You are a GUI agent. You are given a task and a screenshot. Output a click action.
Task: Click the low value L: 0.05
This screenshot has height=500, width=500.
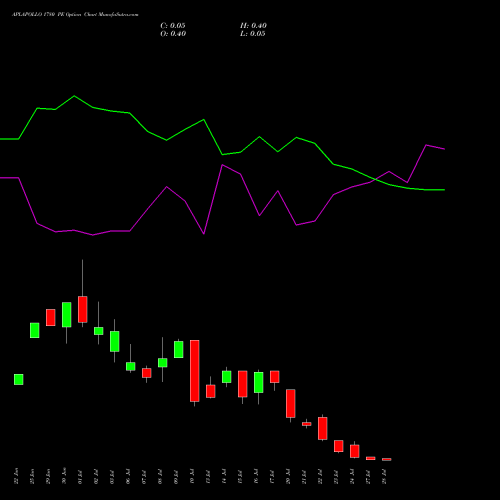tap(253, 34)
